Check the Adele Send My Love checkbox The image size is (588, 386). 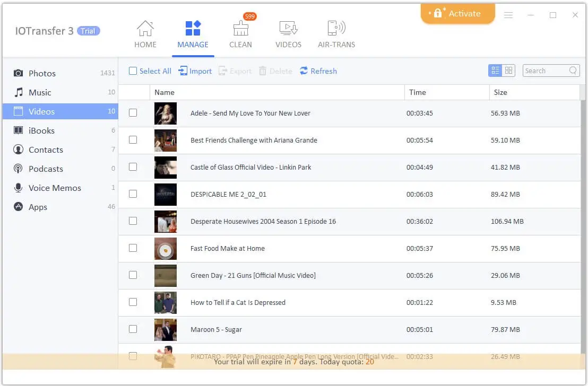point(133,113)
